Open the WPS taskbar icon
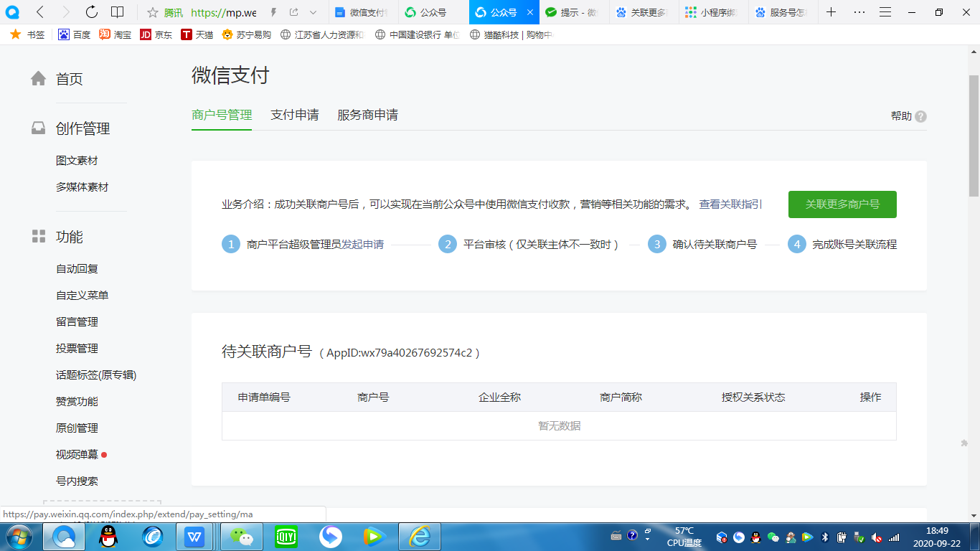 click(194, 537)
